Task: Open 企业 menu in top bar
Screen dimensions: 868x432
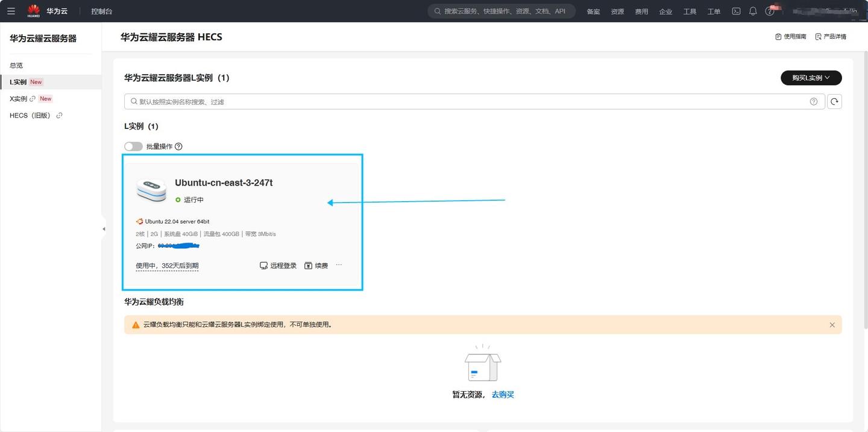Action: click(665, 11)
